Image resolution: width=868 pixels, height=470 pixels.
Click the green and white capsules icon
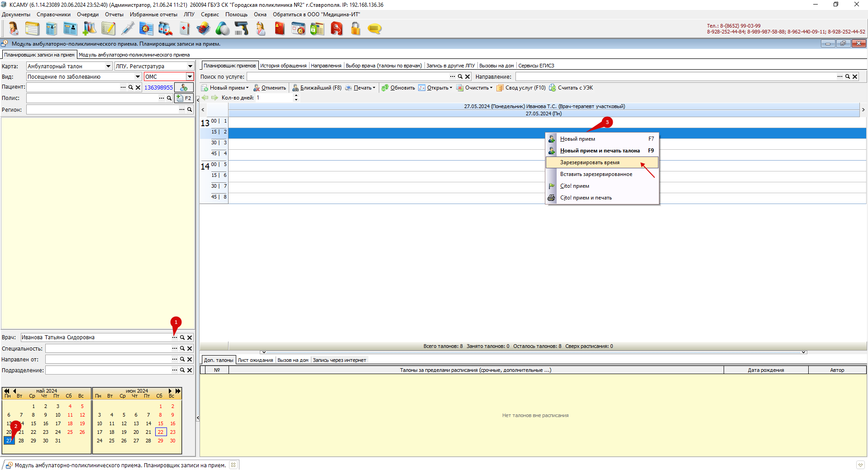coord(222,29)
